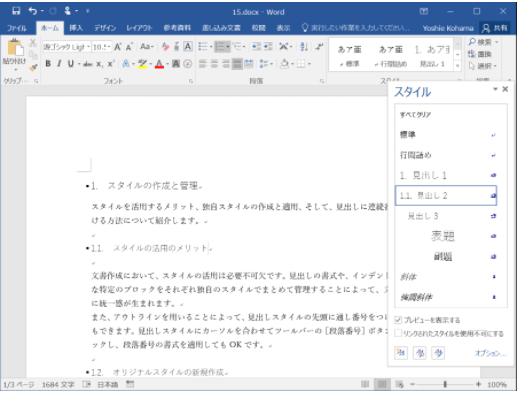The height and width of the screenshot is (395, 519).
Task: Increase font size with the large A icon
Action: coord(118,47)
